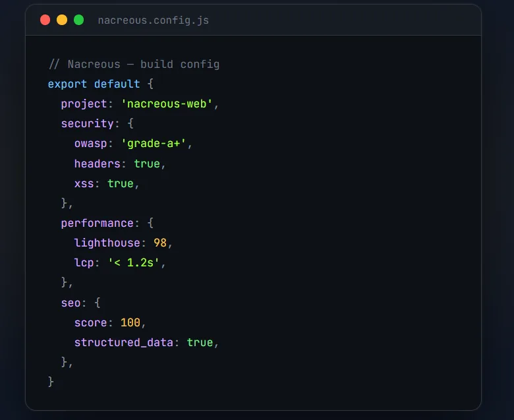The width and height of the screenshot is (514, 420).
Task: Click the "structured_data" property key
Action: coord(124,343)
